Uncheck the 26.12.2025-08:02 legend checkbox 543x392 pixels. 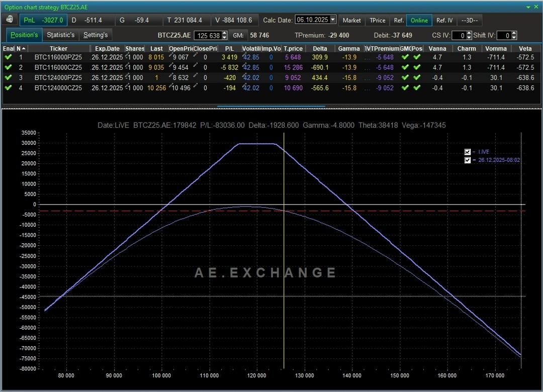[467, 160]
